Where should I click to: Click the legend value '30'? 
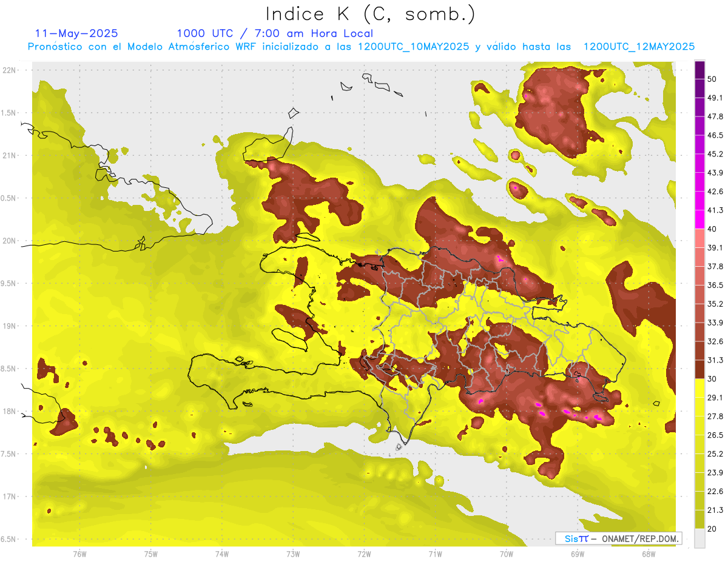[x=712, y=379]
